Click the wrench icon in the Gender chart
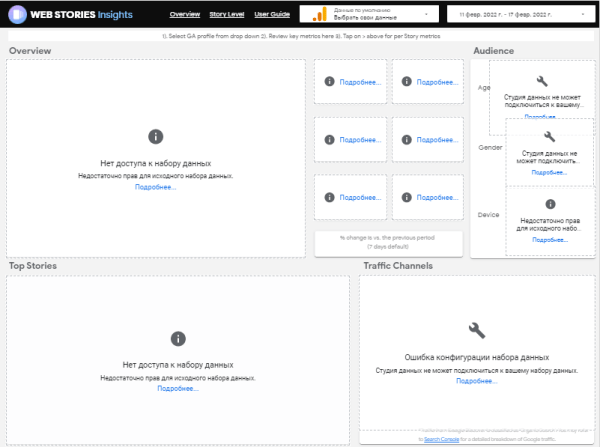 coord(548,136)
